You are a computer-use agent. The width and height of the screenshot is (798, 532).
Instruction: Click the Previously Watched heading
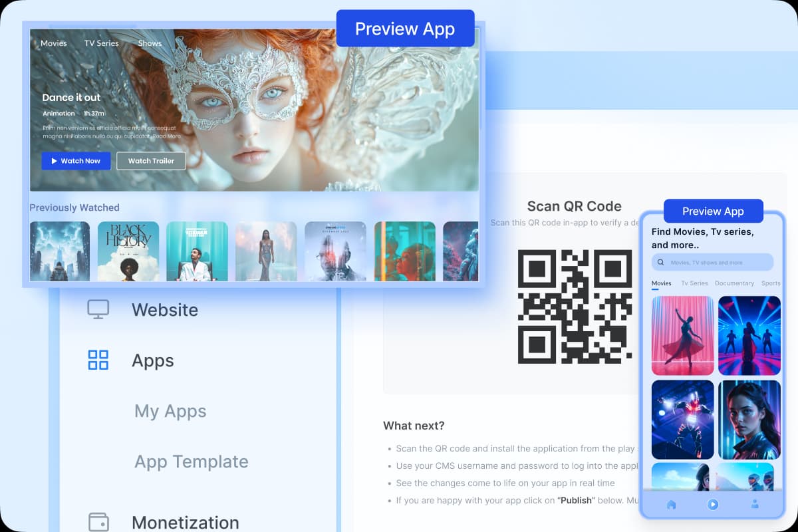click(74, 207)
